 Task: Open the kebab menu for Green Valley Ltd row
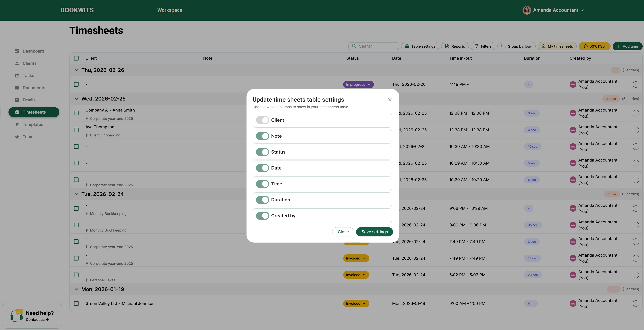tap(636, 304)
